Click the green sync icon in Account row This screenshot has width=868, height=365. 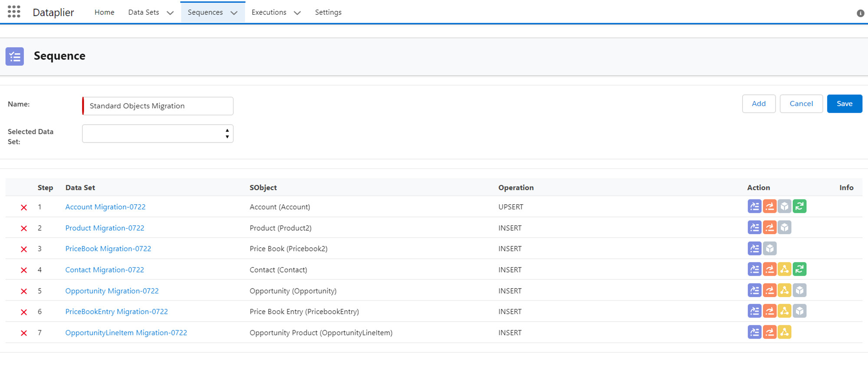click(x=799, y=206)
